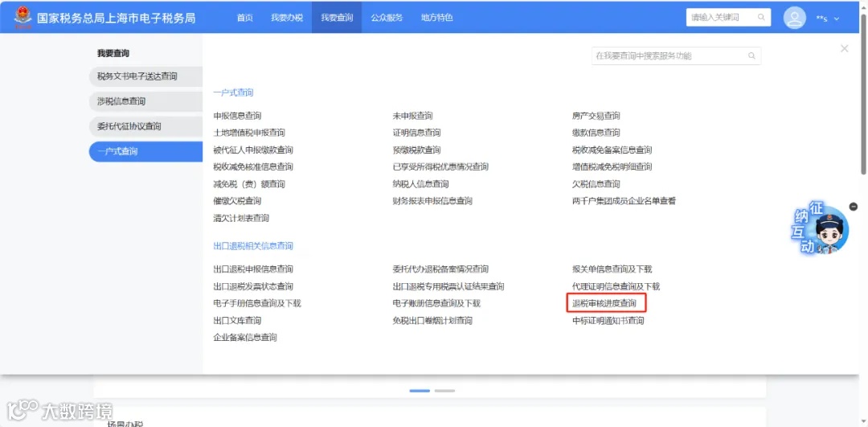This screenshot has height=427, width=868.
Task: Click the magnifier in service search box
Action: (x=751, y=56)
